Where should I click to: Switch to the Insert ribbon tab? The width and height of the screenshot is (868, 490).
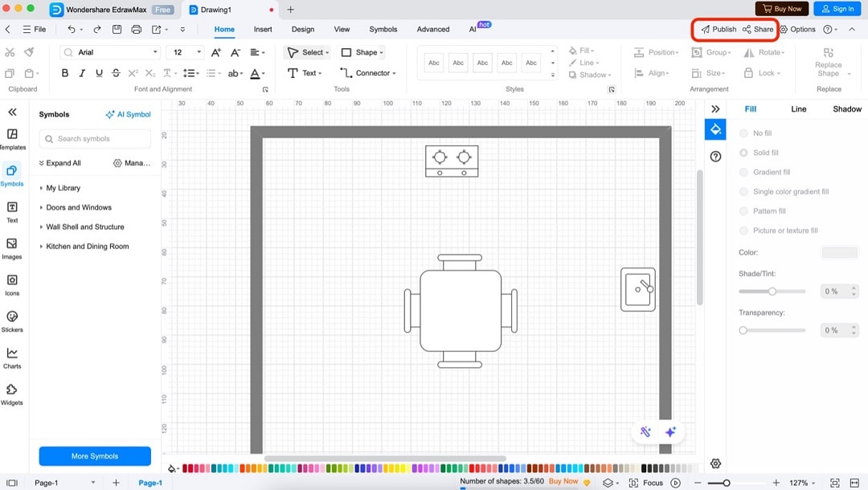coord(263,29)
